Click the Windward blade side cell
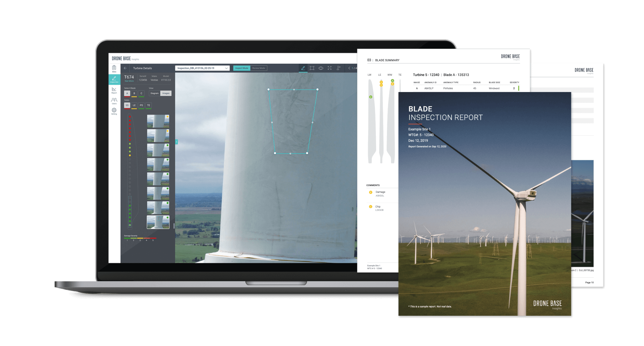Screen dimensions: 644x346 494,88
